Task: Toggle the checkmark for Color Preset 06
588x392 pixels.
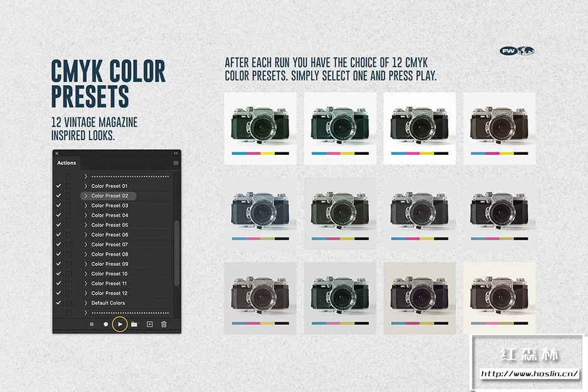Action: coord(58,235)
